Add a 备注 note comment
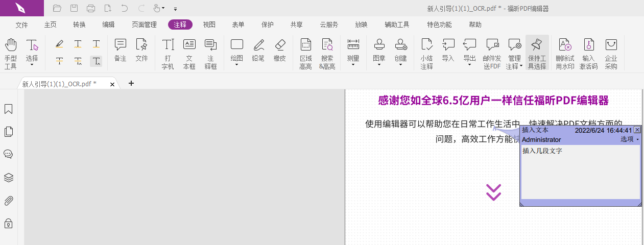This screenshot has height=245, width=644. tap(120, 50)
